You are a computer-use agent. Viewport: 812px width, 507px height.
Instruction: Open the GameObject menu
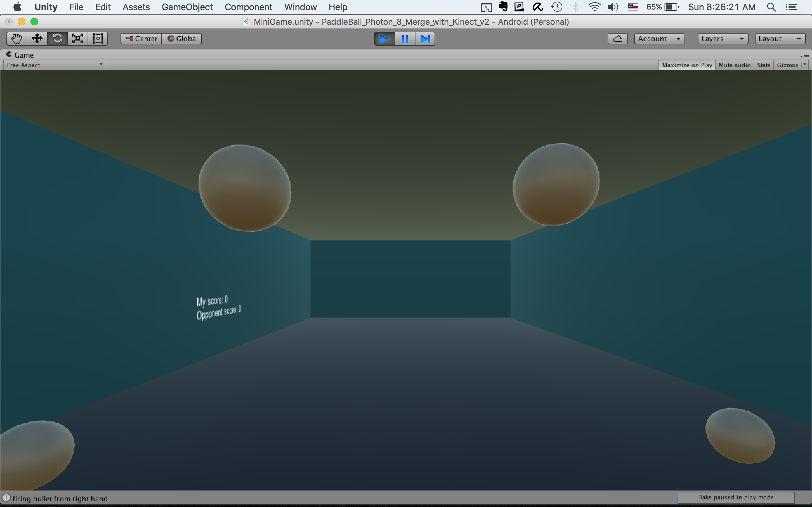tap(187, 7)
